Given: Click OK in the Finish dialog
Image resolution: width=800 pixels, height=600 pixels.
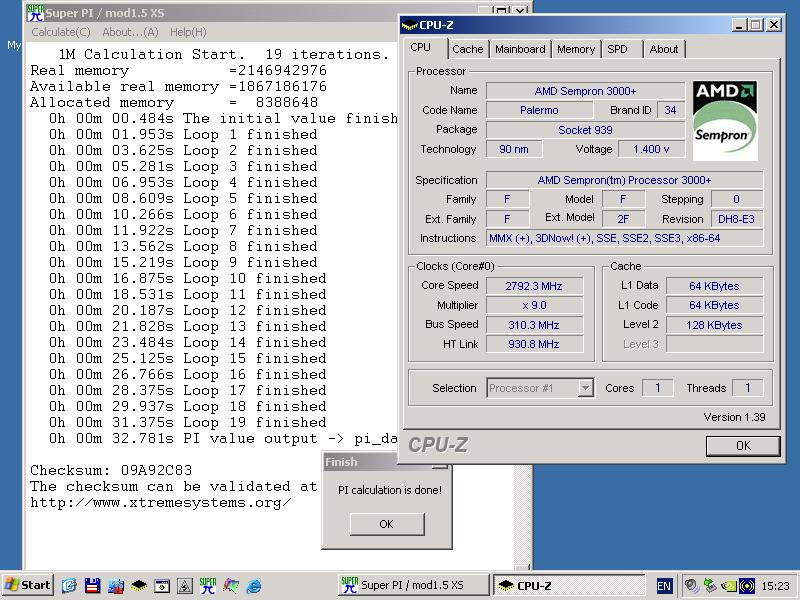Looking at the screenshot, I should [x=387, y=524].
